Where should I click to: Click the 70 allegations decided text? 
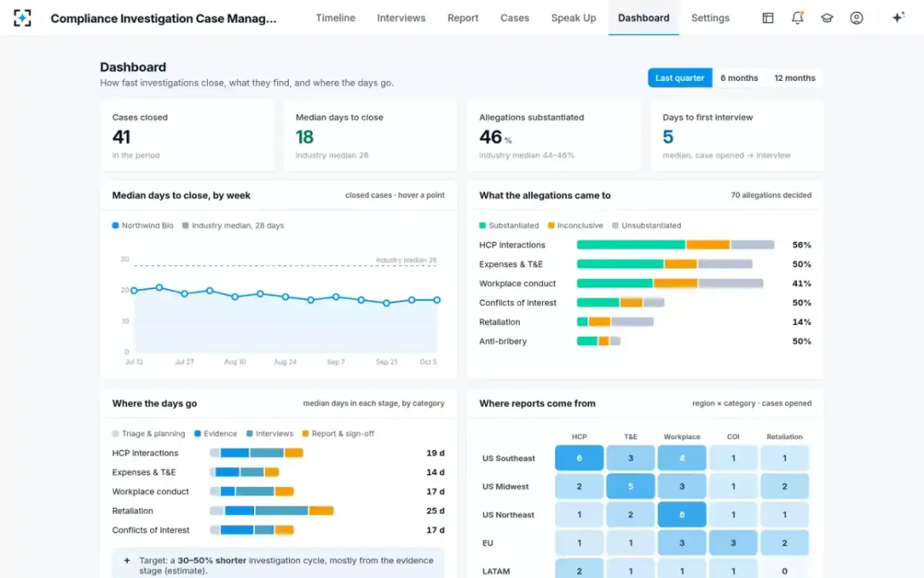[771, 196]
